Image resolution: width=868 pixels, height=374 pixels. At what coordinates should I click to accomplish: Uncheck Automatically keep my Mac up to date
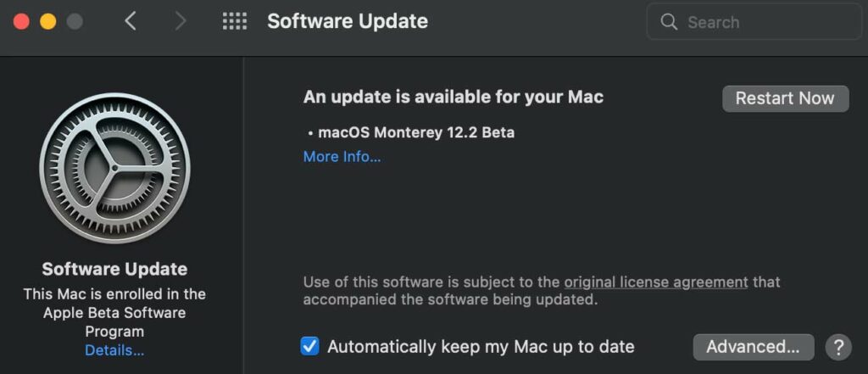310,346
